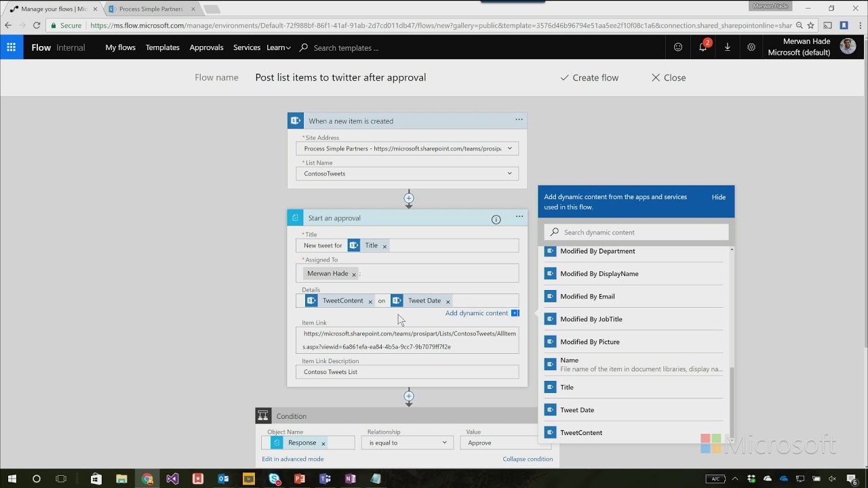868x488 pixels.
Task: Open the Services page
Action: point(247,47)
